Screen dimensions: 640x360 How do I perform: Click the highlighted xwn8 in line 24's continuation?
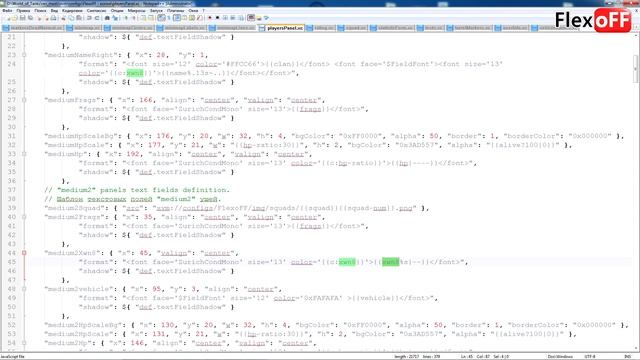[x=135, y=73]
